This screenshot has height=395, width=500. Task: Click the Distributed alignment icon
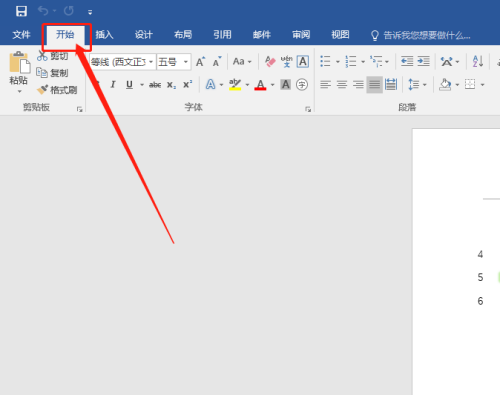(391, 85)
